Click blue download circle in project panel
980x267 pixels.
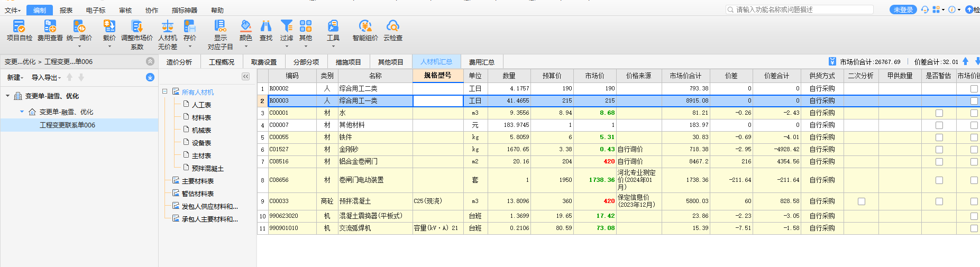pyautogui.click(x=150, y=77)
